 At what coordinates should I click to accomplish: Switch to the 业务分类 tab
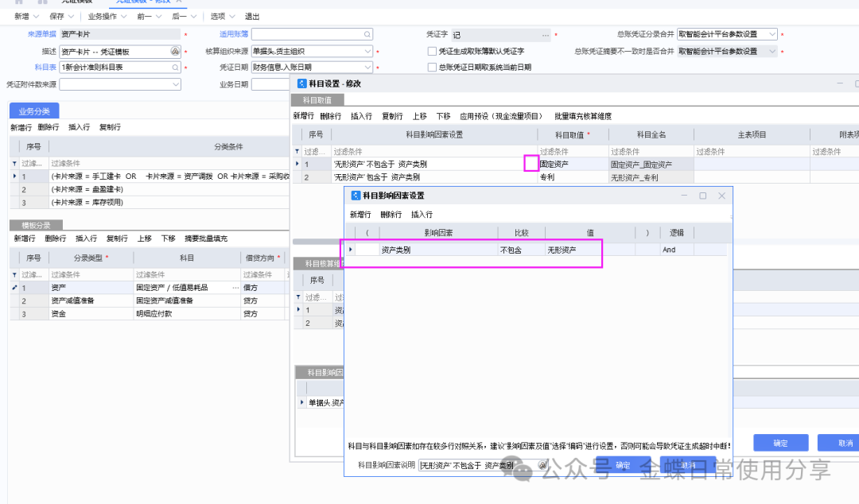click(34, 111)
